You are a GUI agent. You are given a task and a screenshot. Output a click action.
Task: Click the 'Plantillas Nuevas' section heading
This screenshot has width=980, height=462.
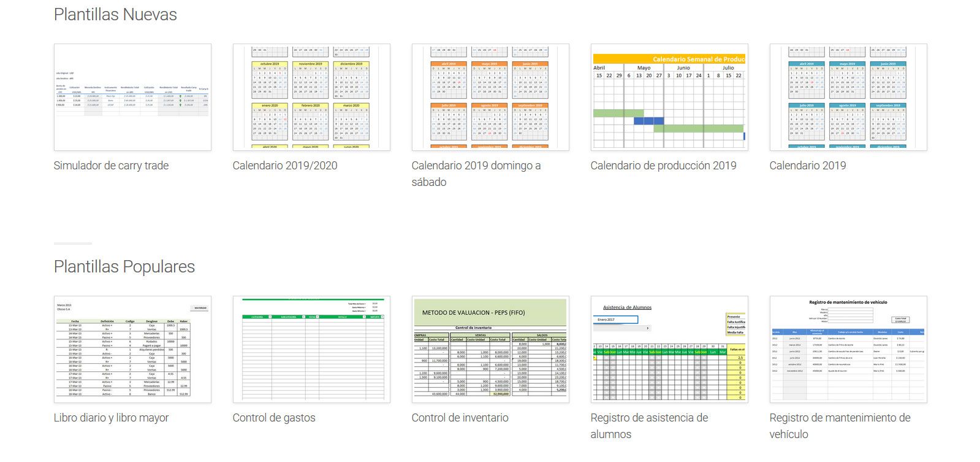(x=115, y=15)
